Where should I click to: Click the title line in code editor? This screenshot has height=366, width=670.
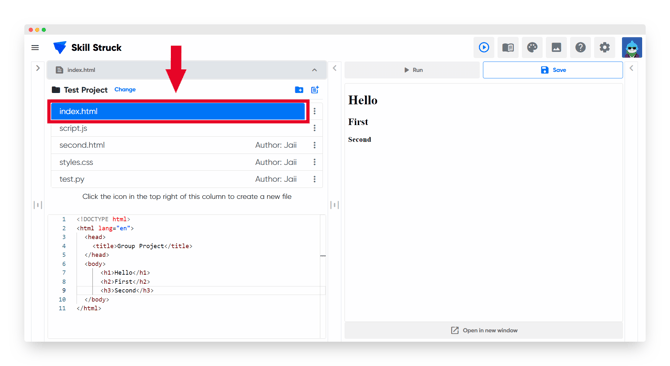[x=142, y=246]
